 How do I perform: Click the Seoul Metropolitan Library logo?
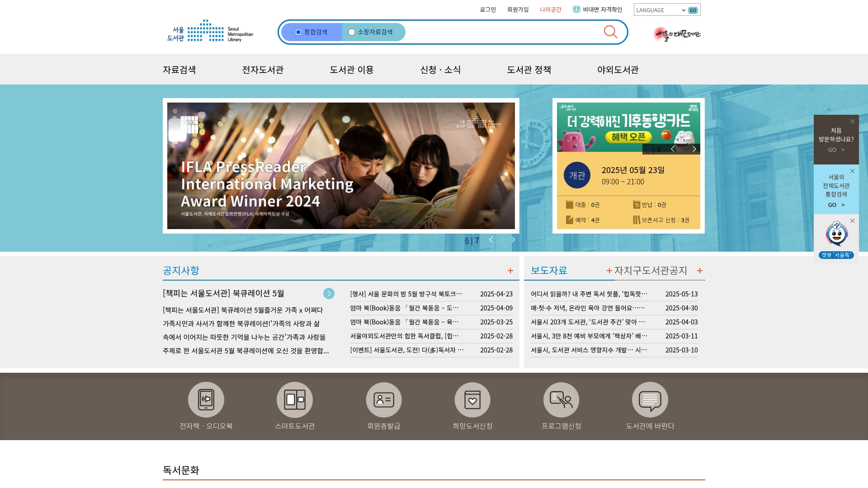210,31
